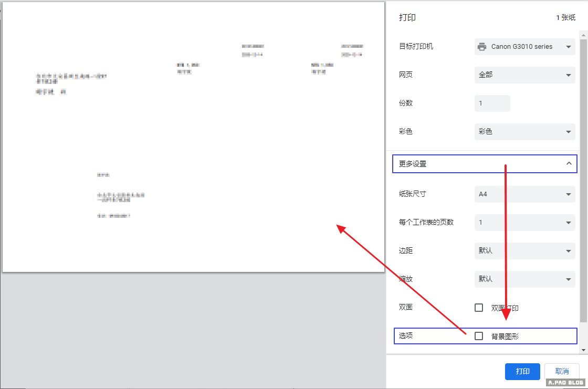Enable the 背景图形 checkbox
The width and height of the screenshot is (588, 389).
[x=479, y=336]
